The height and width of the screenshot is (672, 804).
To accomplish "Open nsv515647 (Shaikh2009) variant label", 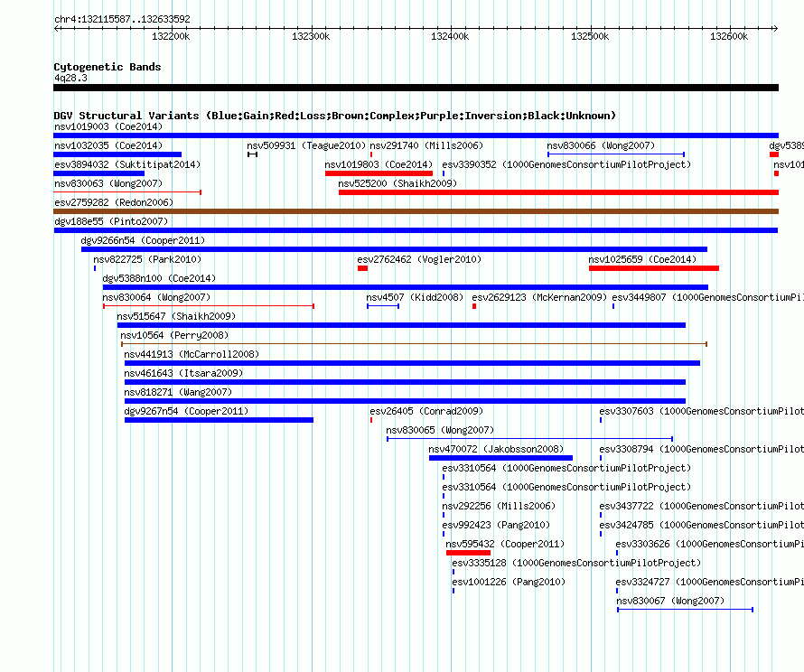I will [x=176, y=316].
